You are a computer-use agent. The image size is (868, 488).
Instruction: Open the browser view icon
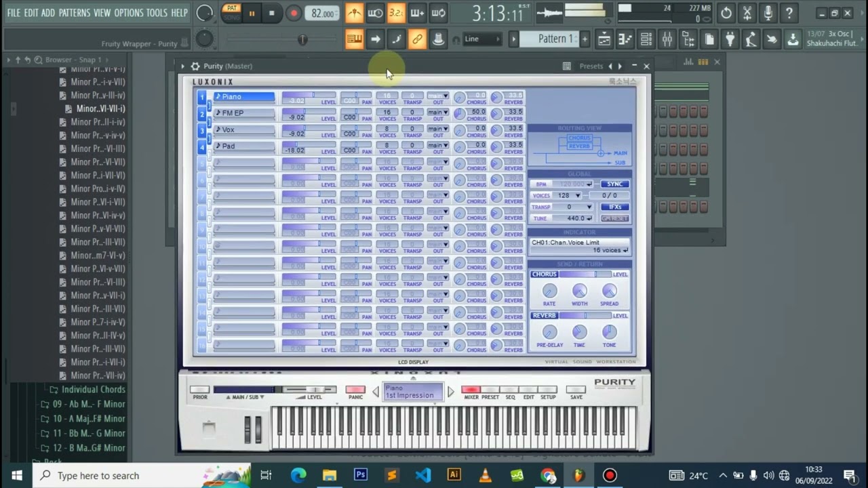pyautogui.click(x=688, y=39)
